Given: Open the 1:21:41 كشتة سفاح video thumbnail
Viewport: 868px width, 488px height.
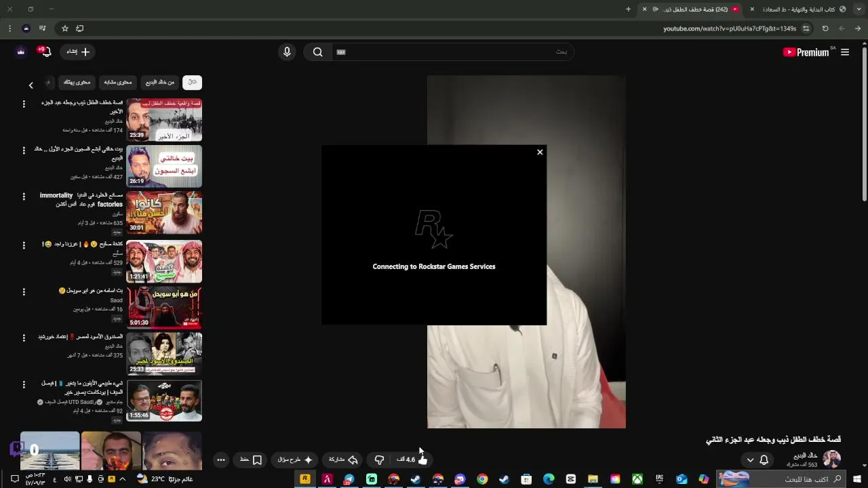Looking at the screenshot, I should [164, 261].
